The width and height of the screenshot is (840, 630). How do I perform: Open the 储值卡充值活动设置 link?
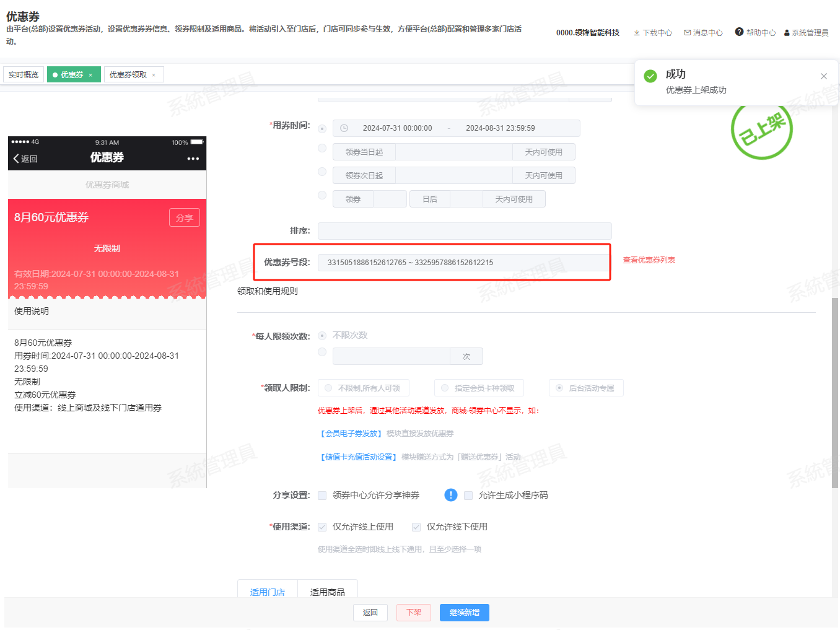click(x=358, y=457)
